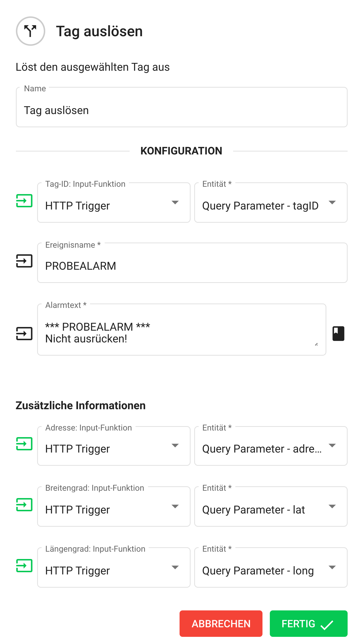Expand the Query Parameter - tagID dropdown
The image size is (364, 641).
pos(271,203)
